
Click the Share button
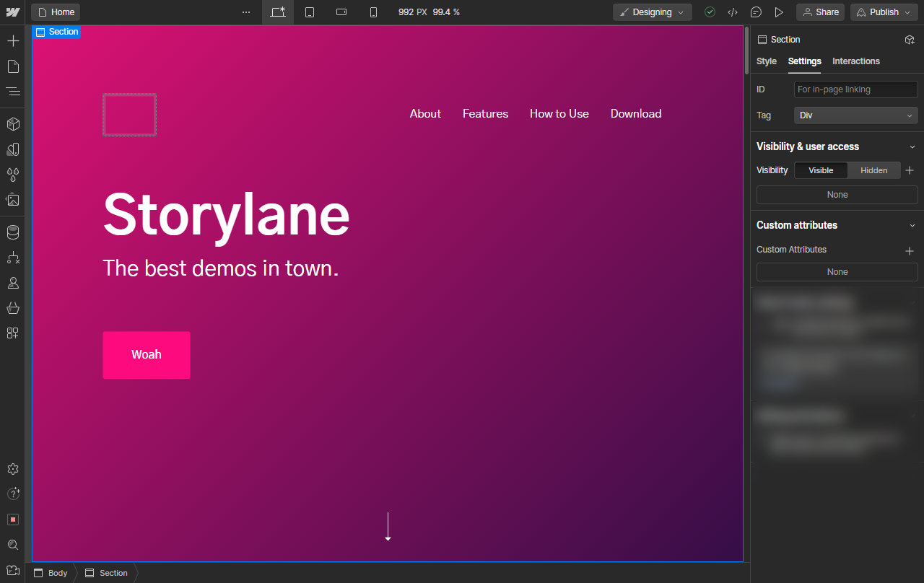point(820,12)
